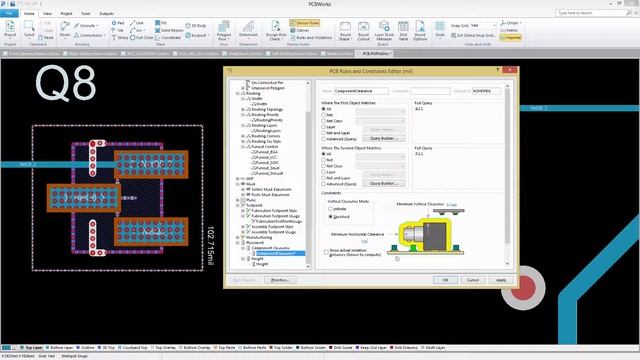This screenshot has height=360, width=640.
Task: Insert a Drill Table
Action: tap(403, 31)
